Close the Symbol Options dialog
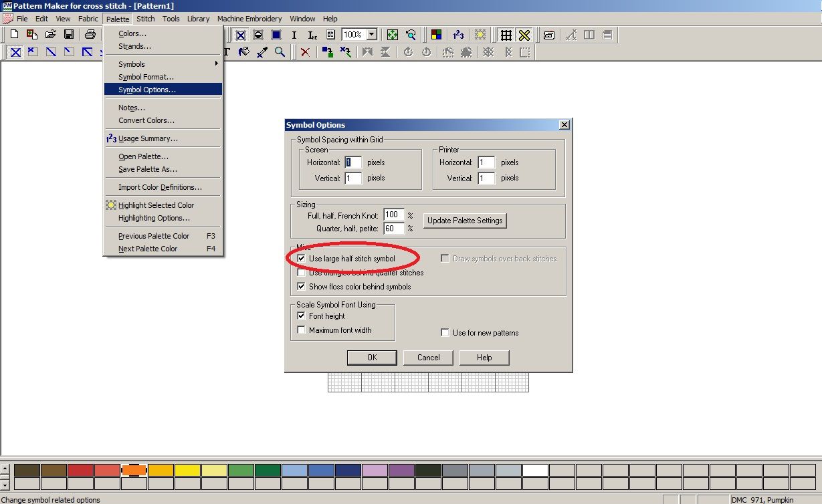This screenshot has width=822, height=504. coord(564,125)
